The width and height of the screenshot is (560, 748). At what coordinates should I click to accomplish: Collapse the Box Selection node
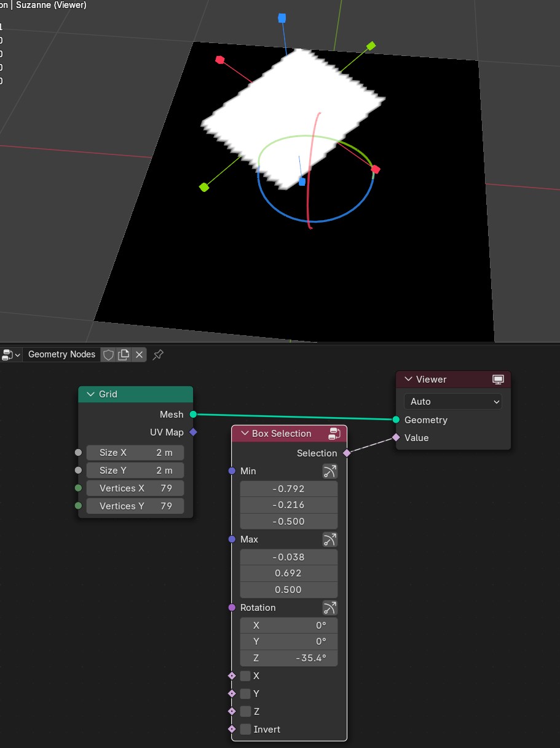tap(244, 434)
